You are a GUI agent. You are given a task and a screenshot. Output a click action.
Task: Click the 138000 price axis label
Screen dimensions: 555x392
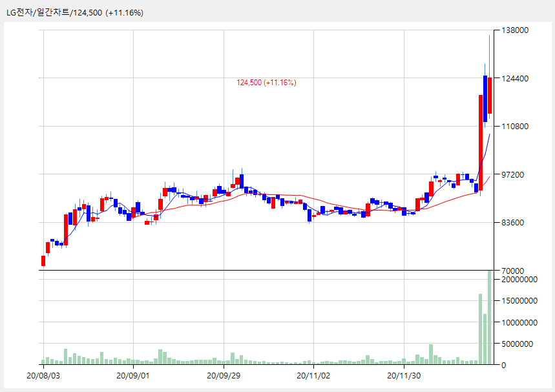tap(515, 30)
